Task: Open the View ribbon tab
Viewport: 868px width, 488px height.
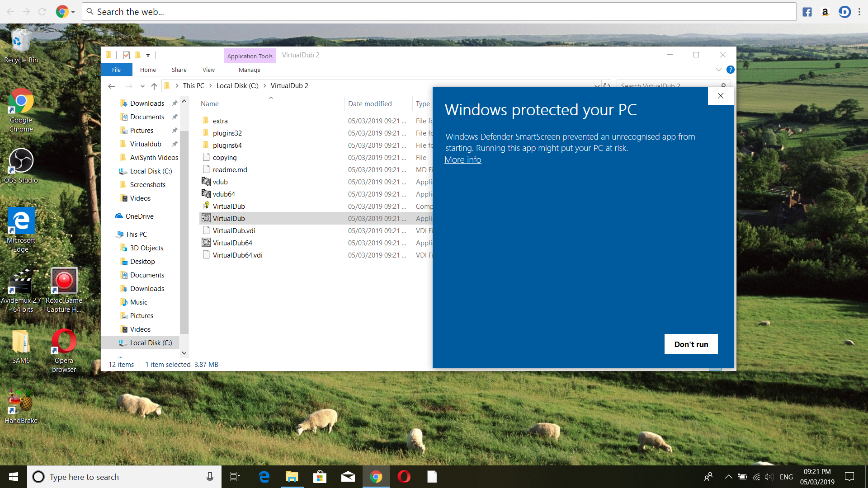Action: coord(208,70)
